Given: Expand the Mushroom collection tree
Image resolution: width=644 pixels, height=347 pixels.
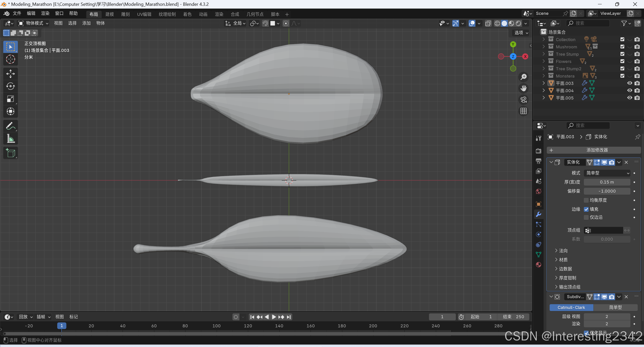Looking at the screenshot, I should pyautogui.click(x=544, y=47).
